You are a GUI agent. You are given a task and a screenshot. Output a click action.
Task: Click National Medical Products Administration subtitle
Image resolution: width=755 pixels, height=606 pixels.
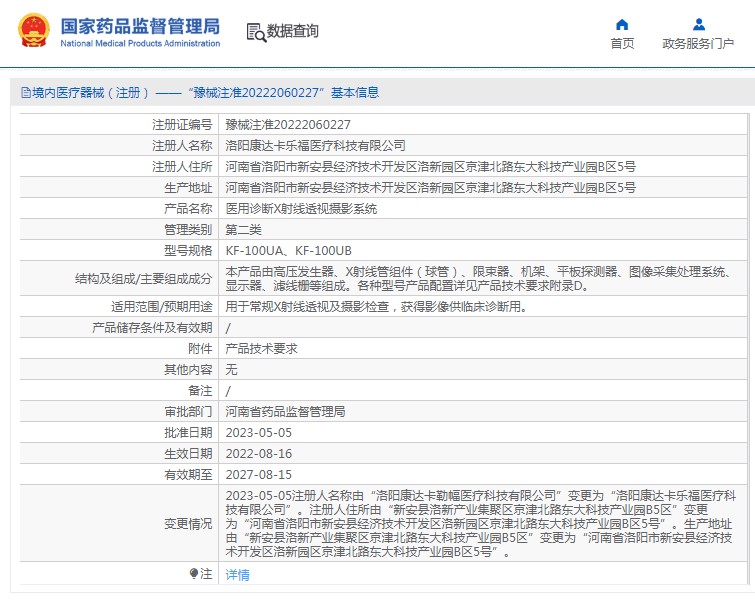click(140, 43)
